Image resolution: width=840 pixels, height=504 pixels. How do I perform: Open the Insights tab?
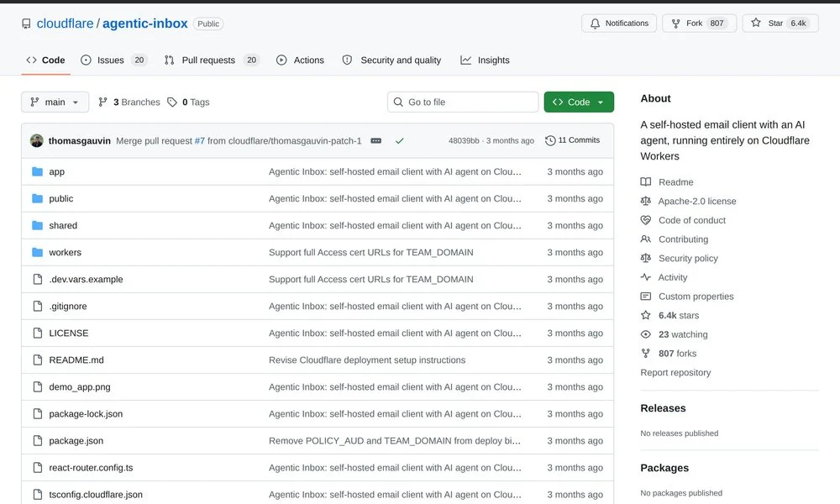(x=485, y=60)
